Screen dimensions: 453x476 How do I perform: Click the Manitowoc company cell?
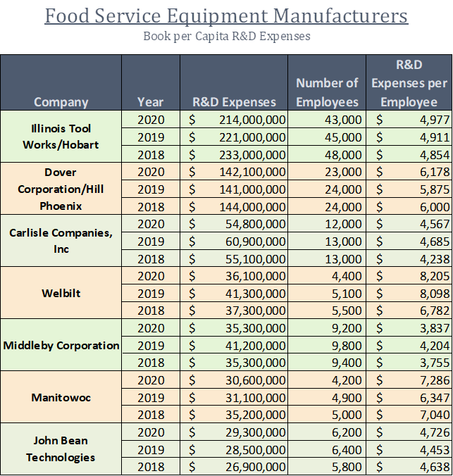[x=61, y=397]
